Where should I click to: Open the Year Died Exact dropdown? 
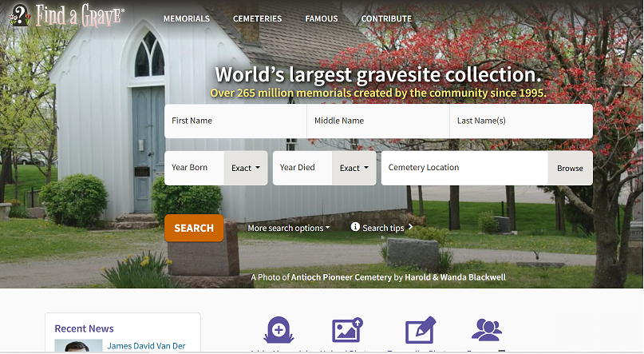pos(354,168)
